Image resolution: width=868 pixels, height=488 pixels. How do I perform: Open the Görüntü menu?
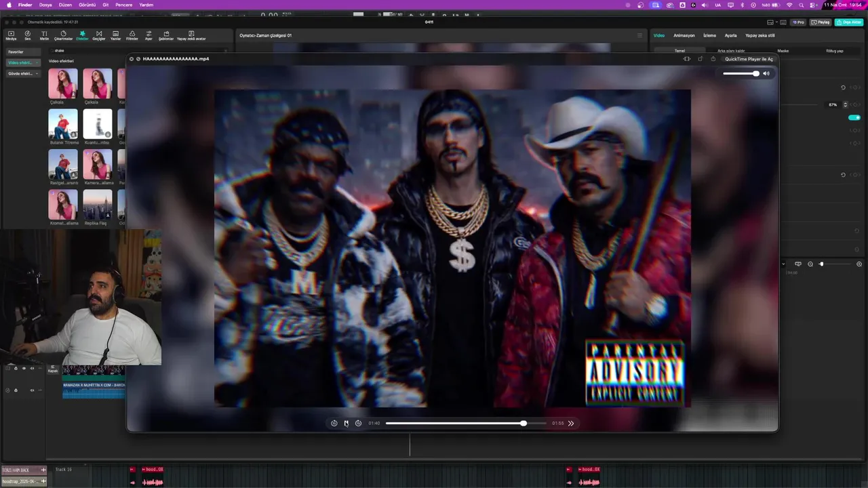pyautogui.click(x=87, y=5)
